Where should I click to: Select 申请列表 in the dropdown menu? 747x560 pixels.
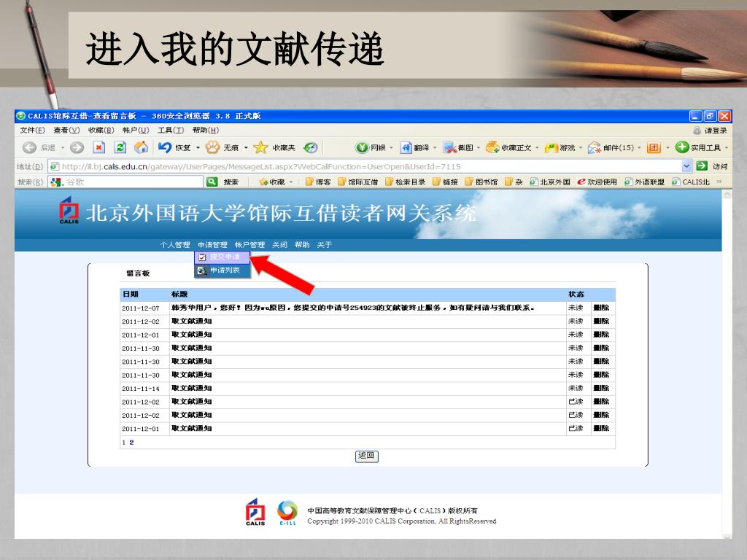(x=222, y=270)
